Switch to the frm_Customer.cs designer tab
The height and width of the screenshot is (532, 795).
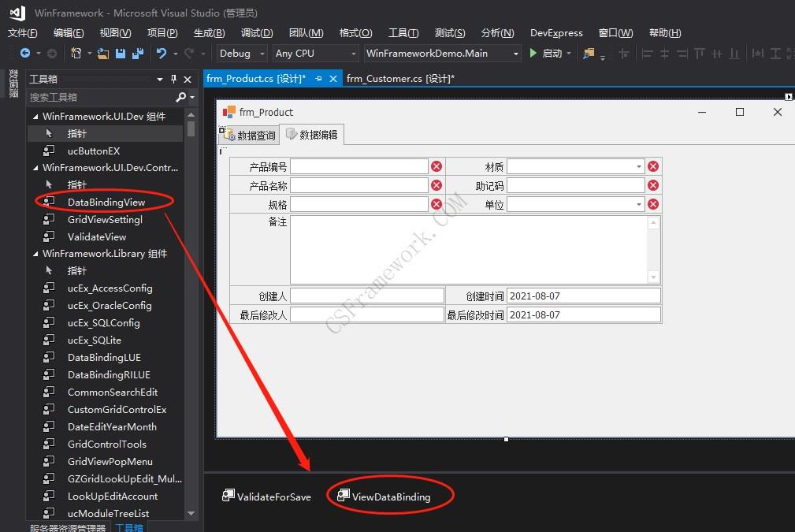coord(403,78)
